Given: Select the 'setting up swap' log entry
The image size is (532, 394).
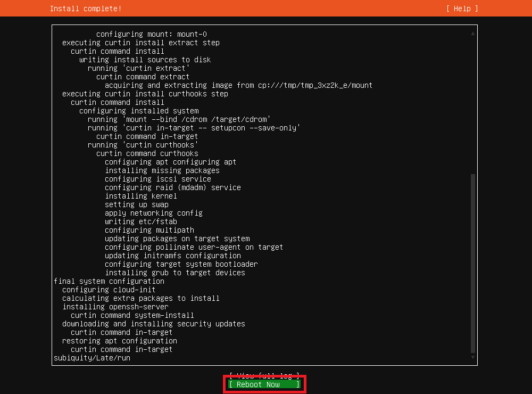Looking at the screenshot, I should [138, 204].
